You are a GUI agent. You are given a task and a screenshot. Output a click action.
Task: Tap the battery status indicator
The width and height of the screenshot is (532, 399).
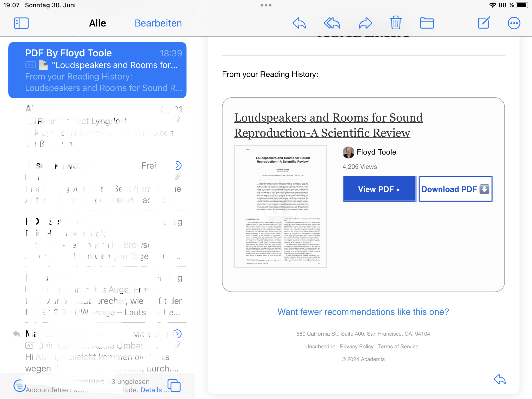522,5
